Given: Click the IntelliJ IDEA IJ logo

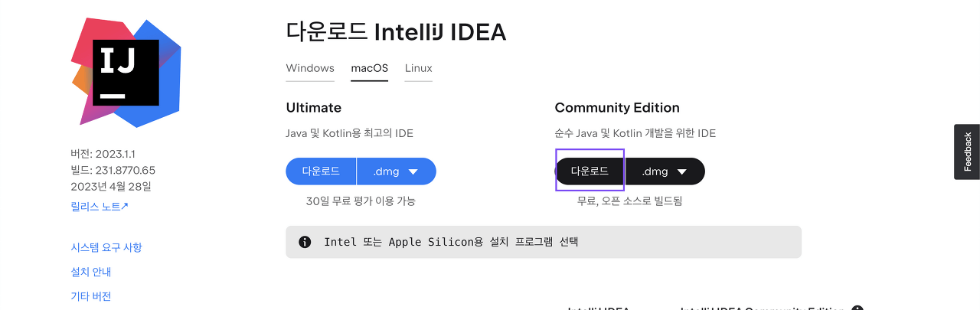Looking at the screenshot, I should click(x=126, y=72).
